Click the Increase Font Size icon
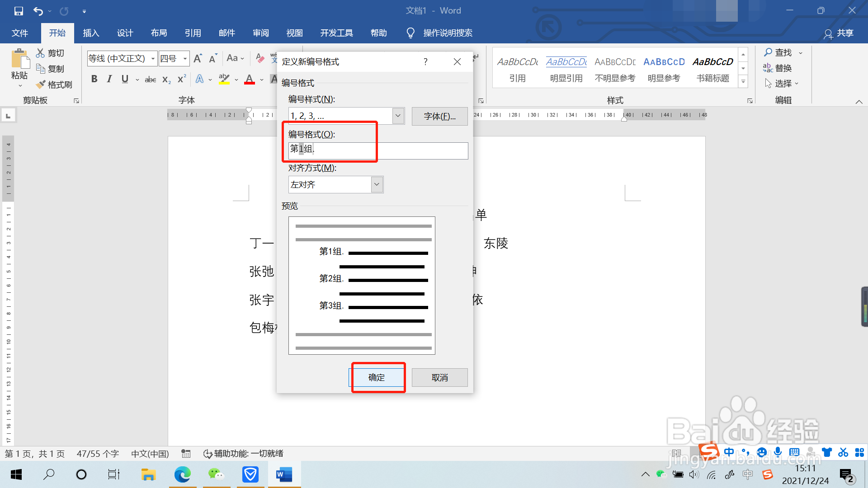 tap(198, 58)
